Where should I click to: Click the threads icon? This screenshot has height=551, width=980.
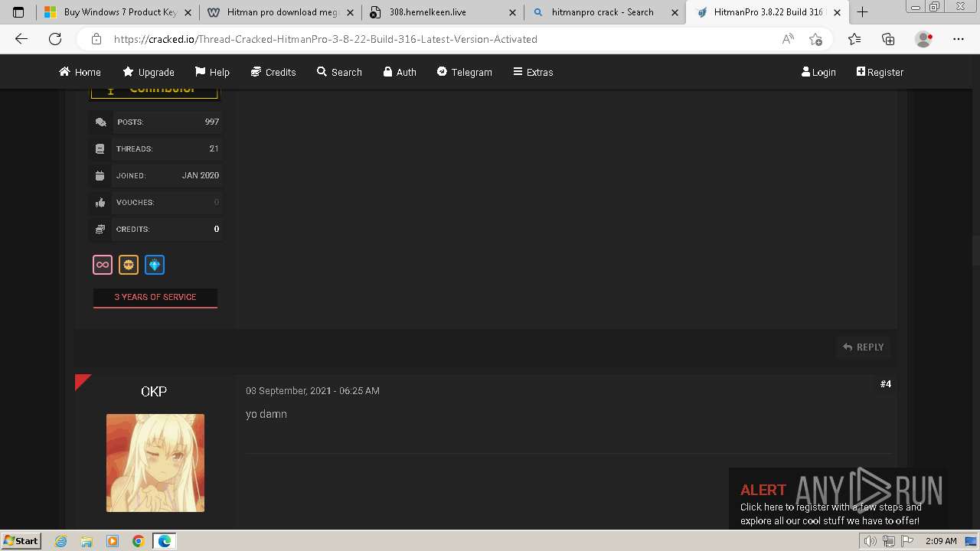100,149
